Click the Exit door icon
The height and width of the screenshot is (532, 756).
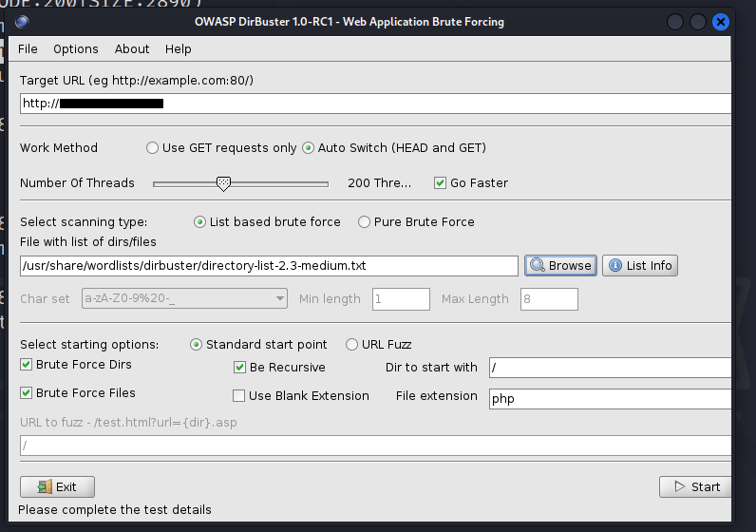[x=44, y=487]
